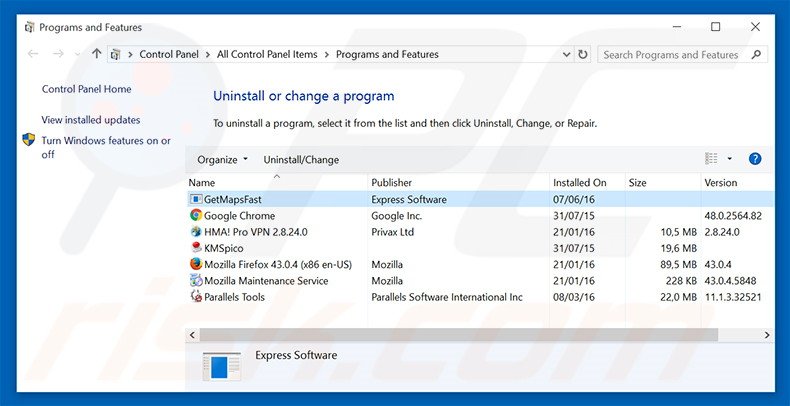Viewport: 790px width, 406px height.
Task: Click the 07/06/16 install date
Action: (x=574, y=199)
